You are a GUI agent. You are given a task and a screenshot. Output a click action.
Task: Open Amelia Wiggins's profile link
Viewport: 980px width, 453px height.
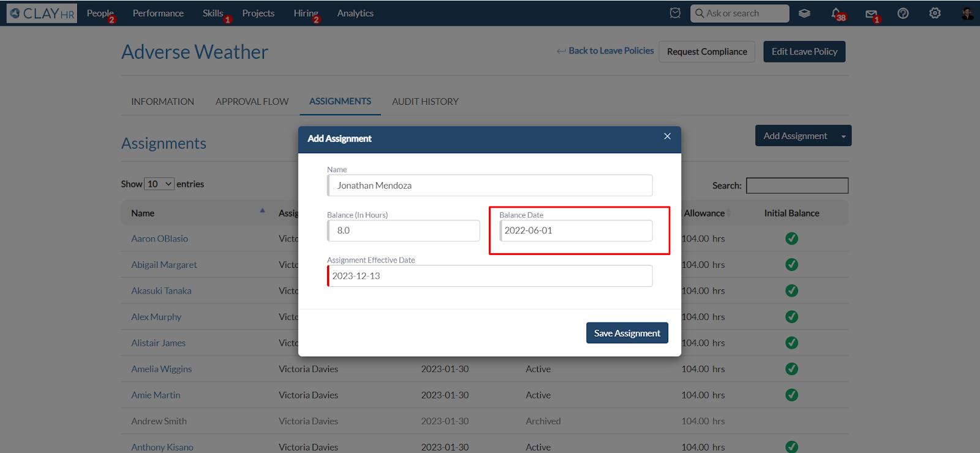161,369
